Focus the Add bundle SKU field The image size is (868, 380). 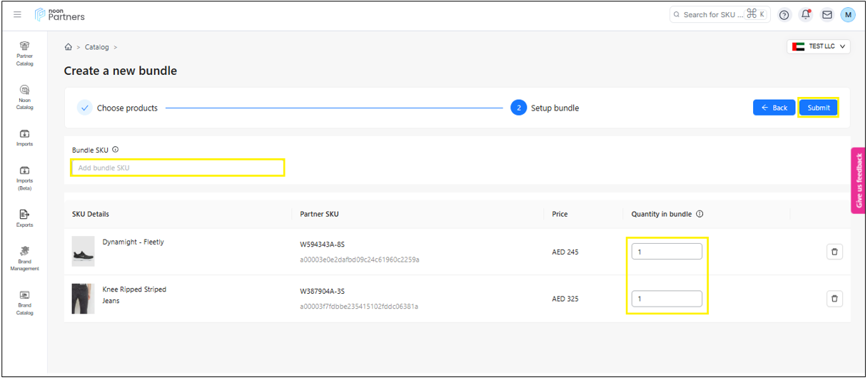pos(177,168)
